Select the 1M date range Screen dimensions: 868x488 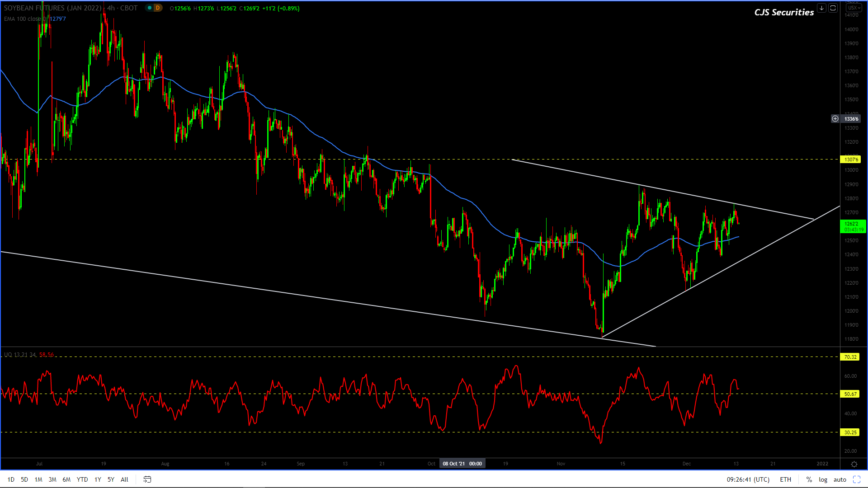click(x=38, y=479)
